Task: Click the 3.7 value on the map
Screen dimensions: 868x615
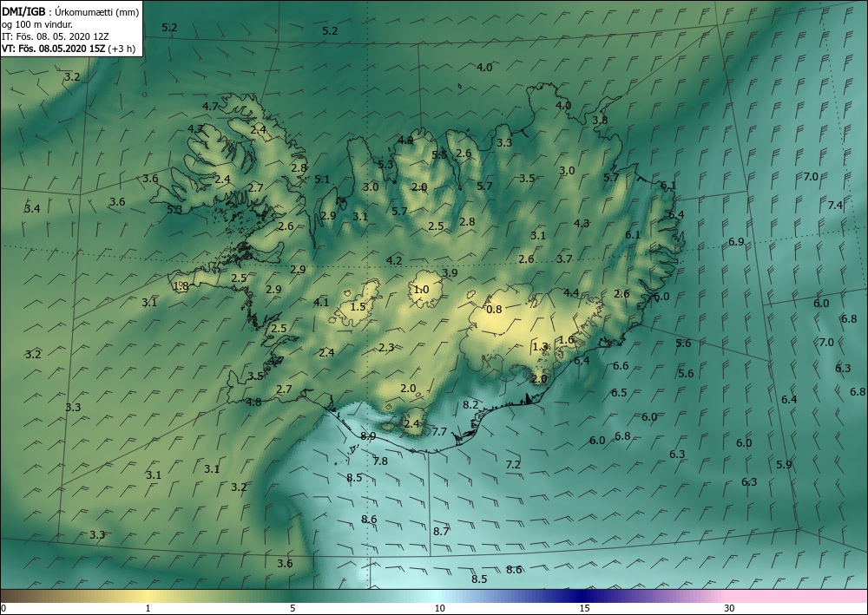Action: coord(564,258)
